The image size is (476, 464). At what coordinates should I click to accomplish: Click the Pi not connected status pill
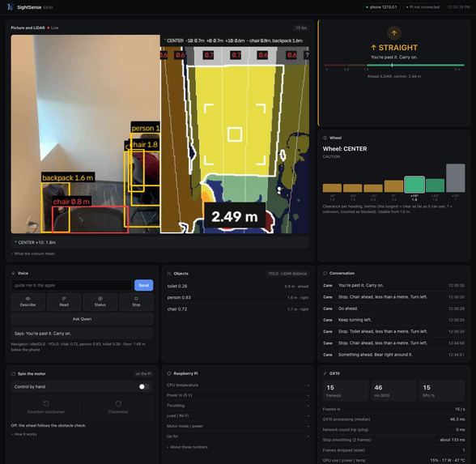(423, 7)
